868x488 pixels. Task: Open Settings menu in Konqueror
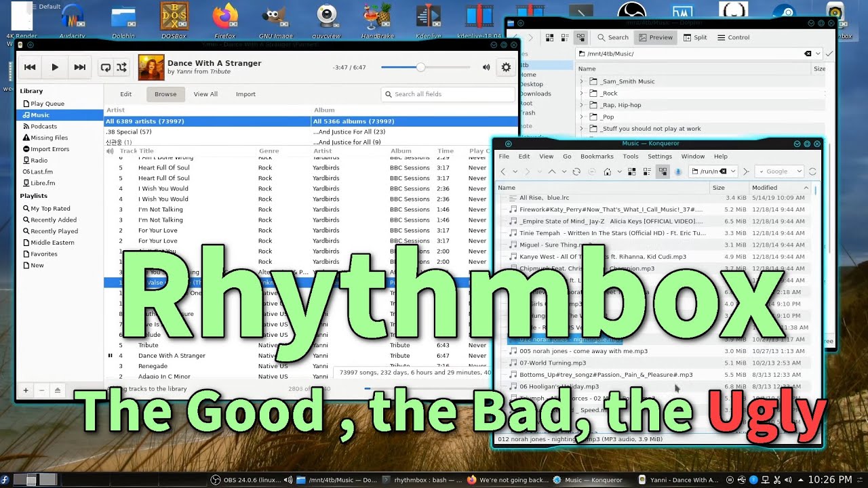660,157
